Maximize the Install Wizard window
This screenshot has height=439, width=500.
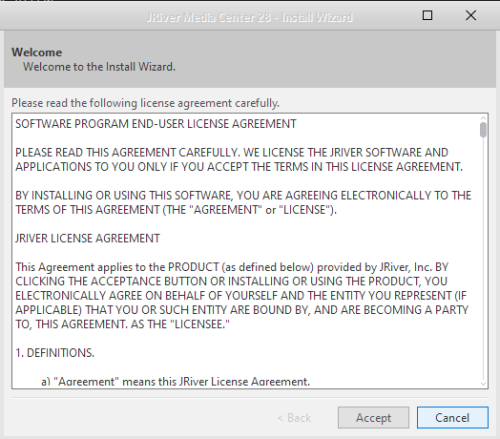pyautogui.click(x=427, y=15)
